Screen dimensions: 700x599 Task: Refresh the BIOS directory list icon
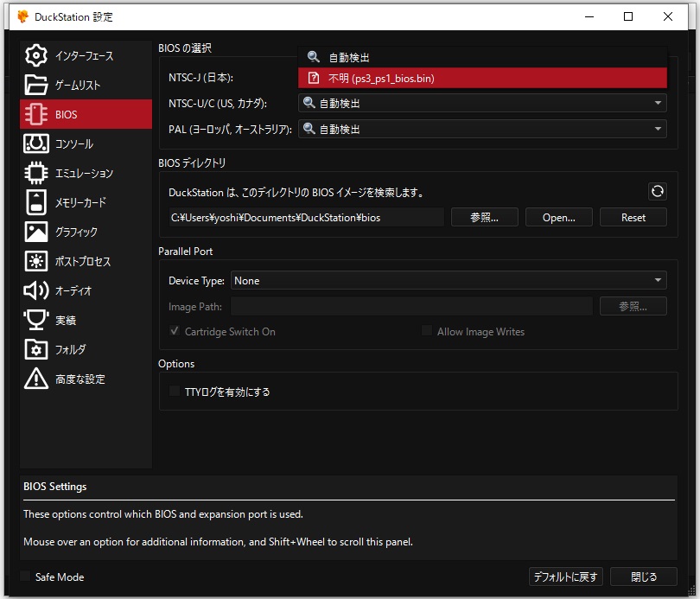click(x=657, y=192)
